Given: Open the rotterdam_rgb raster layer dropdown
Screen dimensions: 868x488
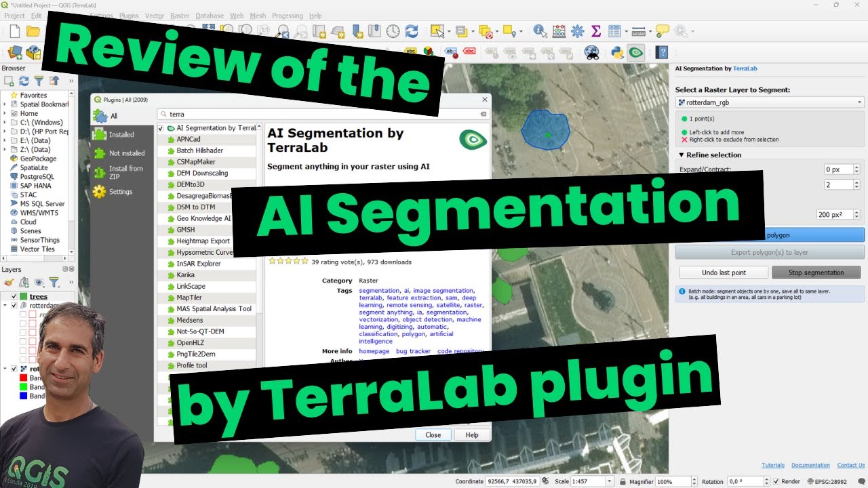Looking at the screenshot, I should (770, 102).
